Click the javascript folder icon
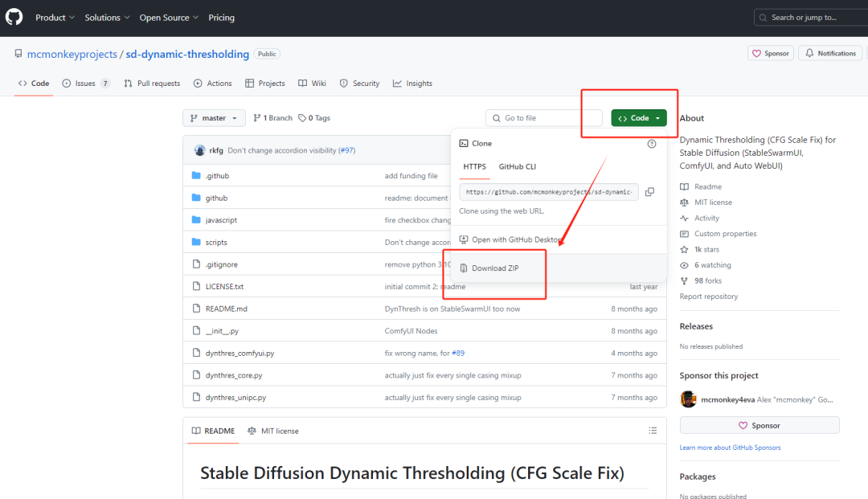 [196, 219]
